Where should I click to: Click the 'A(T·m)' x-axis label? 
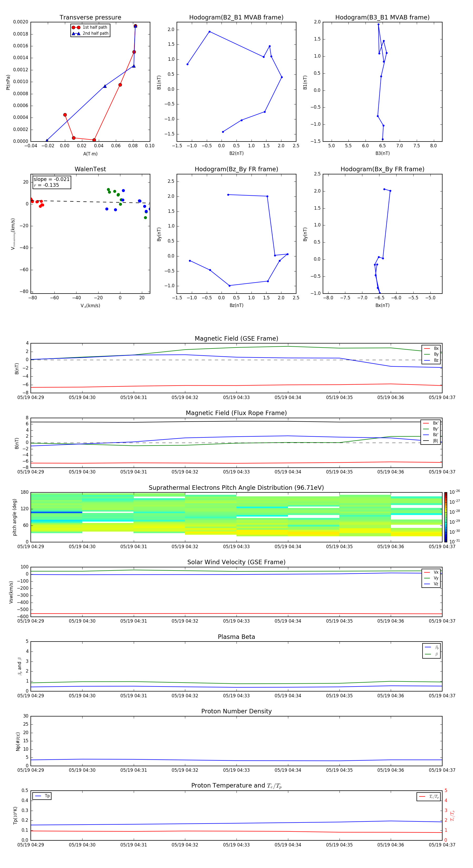[90, 154]
